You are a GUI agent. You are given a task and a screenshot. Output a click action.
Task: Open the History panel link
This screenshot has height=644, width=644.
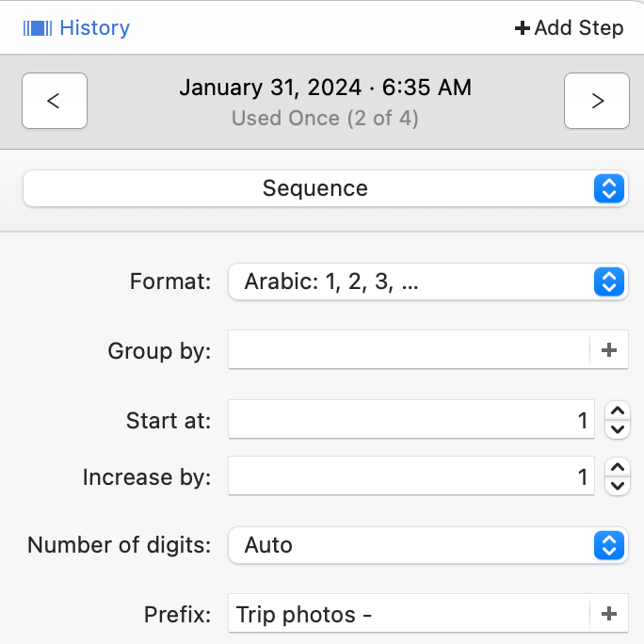94,28
